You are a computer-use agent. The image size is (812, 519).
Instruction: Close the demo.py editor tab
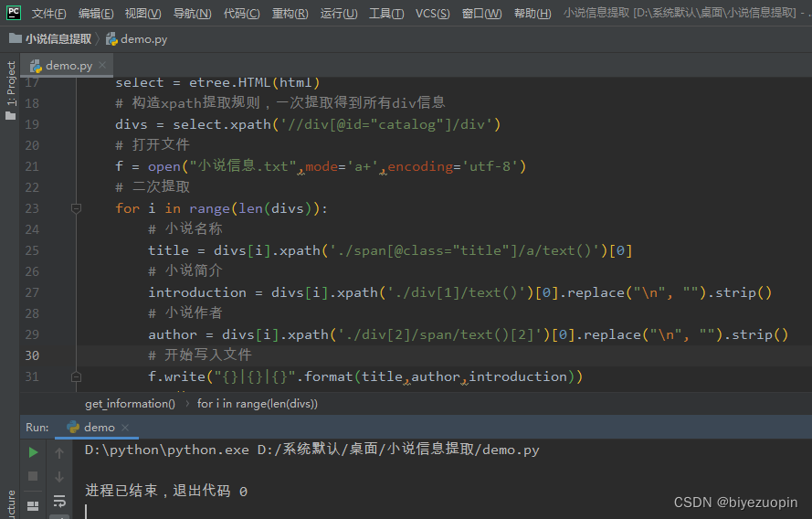pos(102,65)
